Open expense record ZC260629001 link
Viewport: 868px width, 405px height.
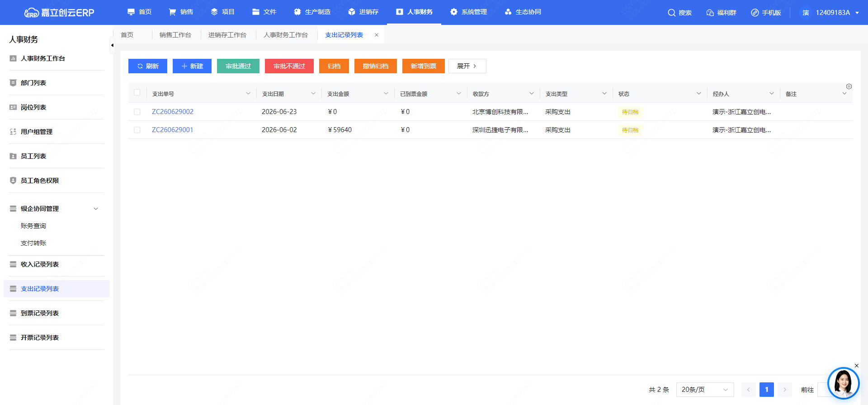click(x=173, y=130)
